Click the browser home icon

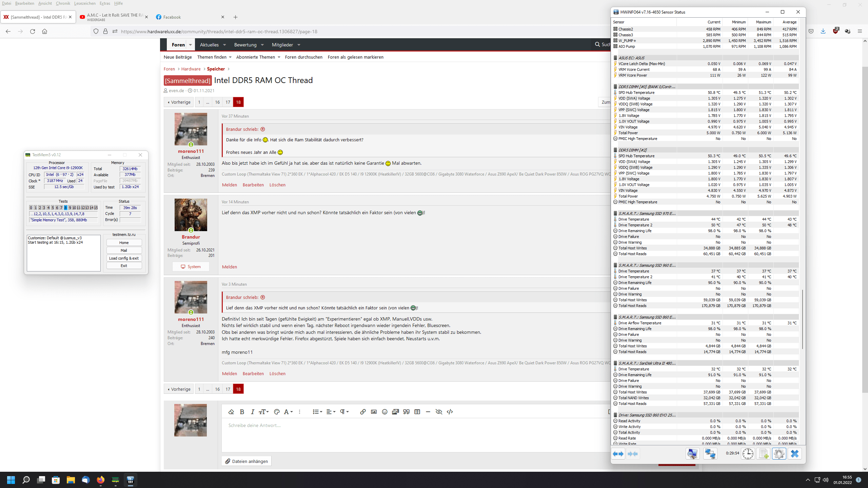[44, 32]
